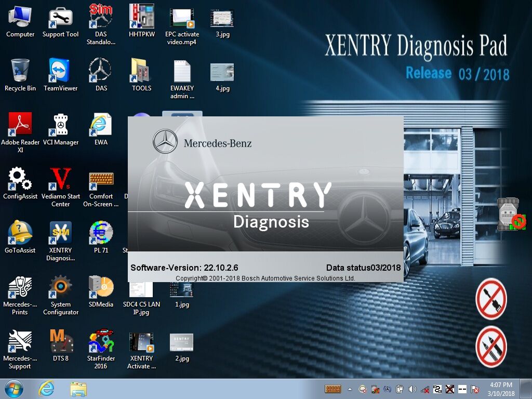Open the Computer desktop icon
The image size is (532, 399).
pyautogui.click(x=20, y=21)
